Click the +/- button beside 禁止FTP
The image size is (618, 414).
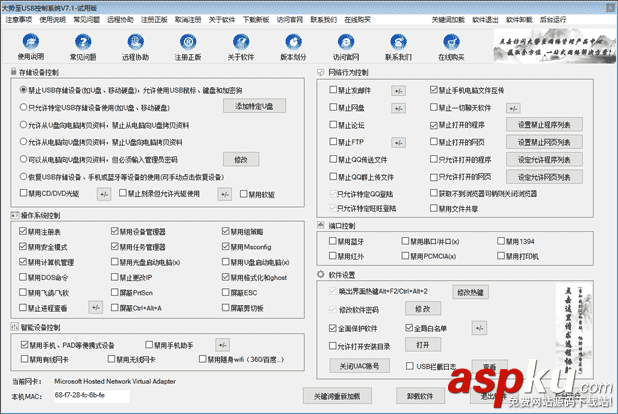(398, 143)
